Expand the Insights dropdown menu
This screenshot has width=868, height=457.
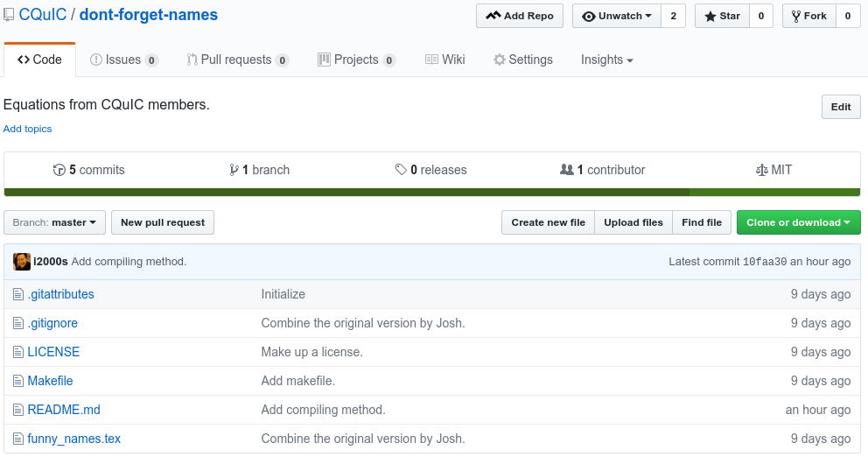click(606, 60)
